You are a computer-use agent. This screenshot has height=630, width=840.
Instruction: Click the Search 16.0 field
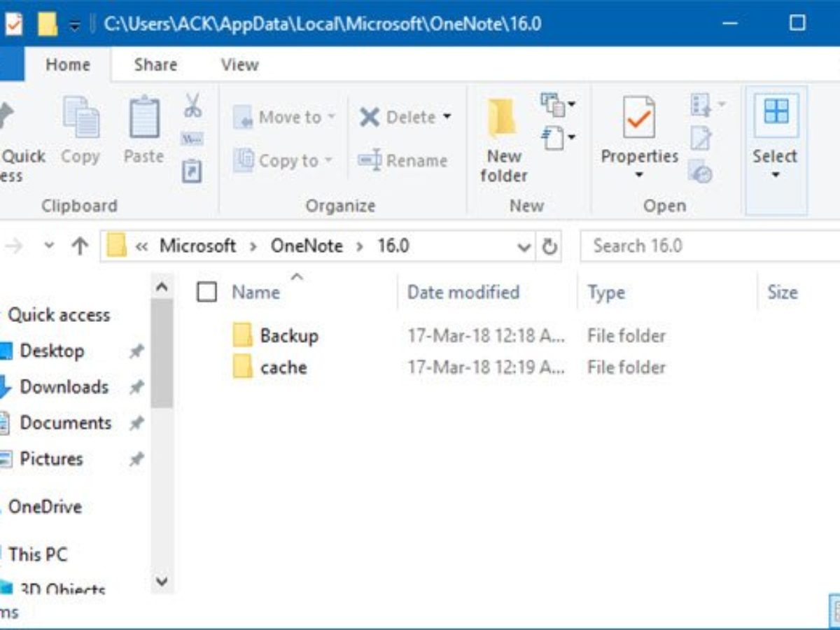[x=710, y=246]
